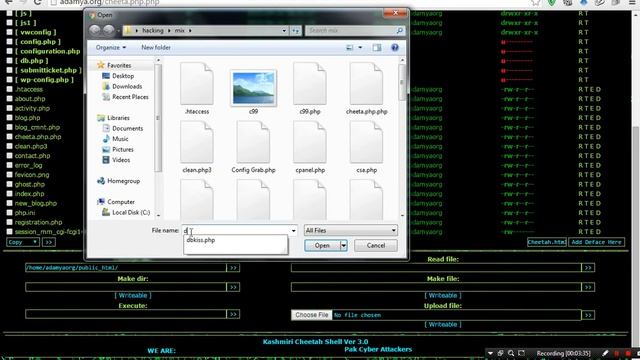Click the Cheetah.html button

pos(547,242)
